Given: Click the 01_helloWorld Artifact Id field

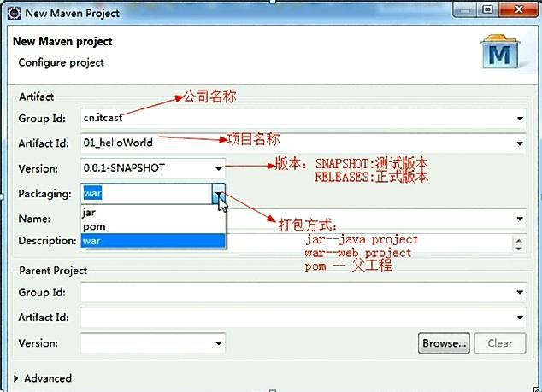Looking at the screenshot, I should pyautogui.click(x=303, y=143).
